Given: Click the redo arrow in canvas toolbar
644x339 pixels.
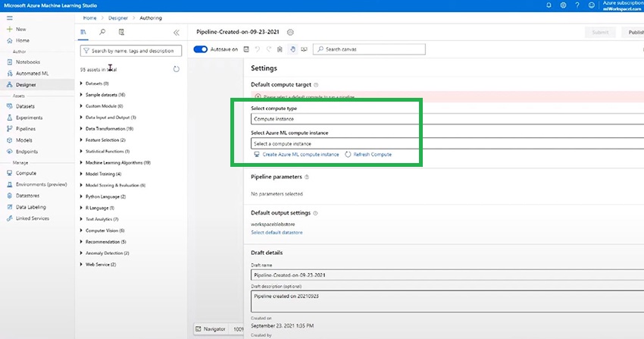Looking at the screenshot, I should [x=269, y=49].
